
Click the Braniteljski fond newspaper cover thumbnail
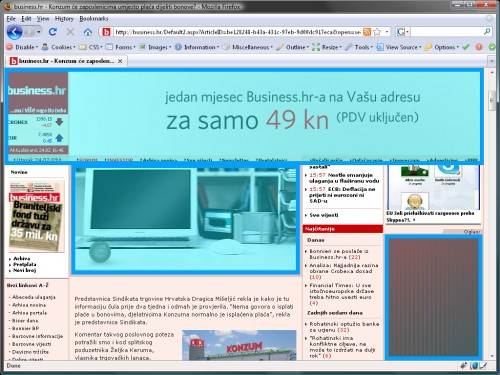tap(36, 216)
